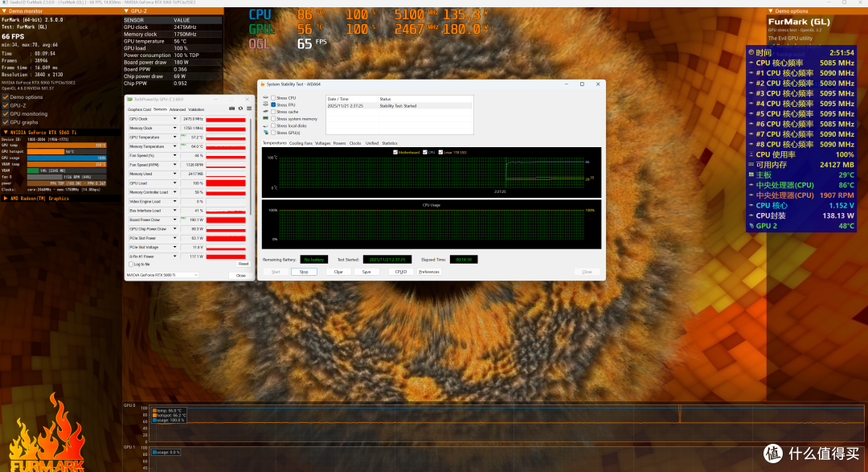The image size is (868, 472).
Task: Open Clocks tab in AIDA64
Action: (355, 143)
